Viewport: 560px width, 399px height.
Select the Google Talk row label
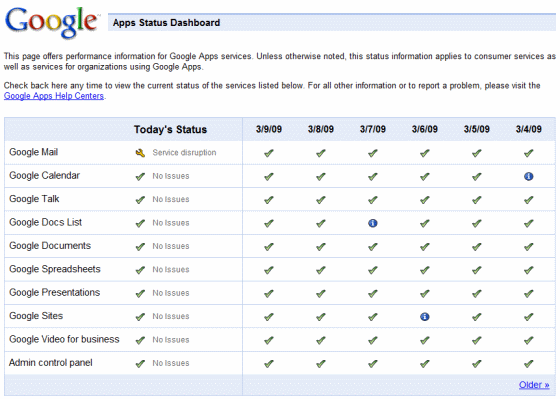click(34, 199)
